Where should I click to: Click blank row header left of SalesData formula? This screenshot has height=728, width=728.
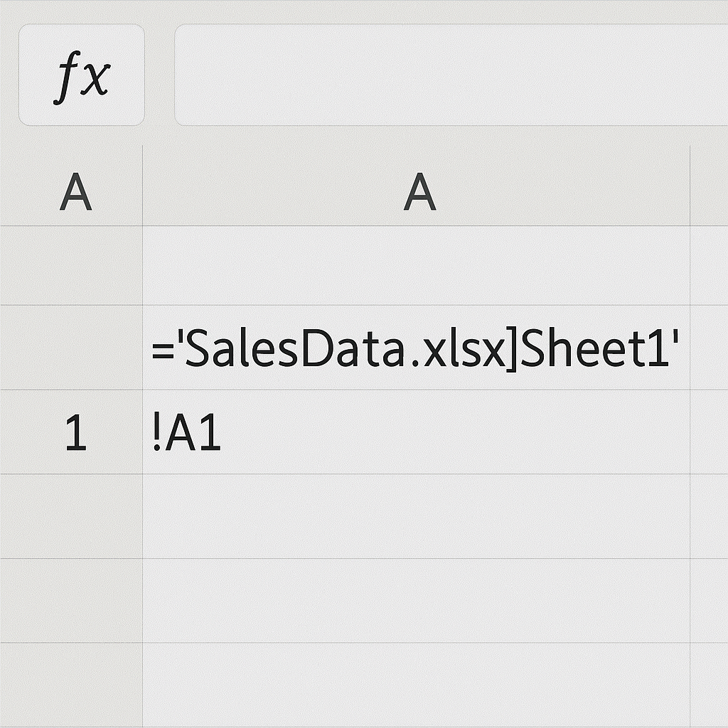[x=71, y=350]
